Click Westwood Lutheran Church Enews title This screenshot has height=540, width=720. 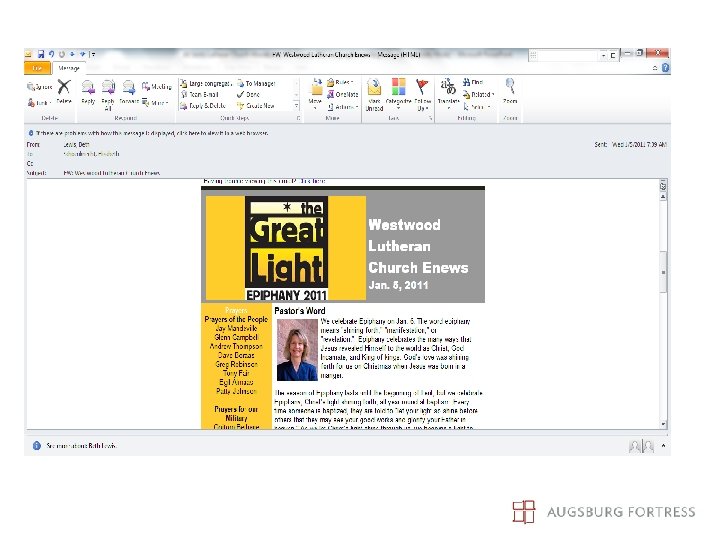click(x=418, y=246)
